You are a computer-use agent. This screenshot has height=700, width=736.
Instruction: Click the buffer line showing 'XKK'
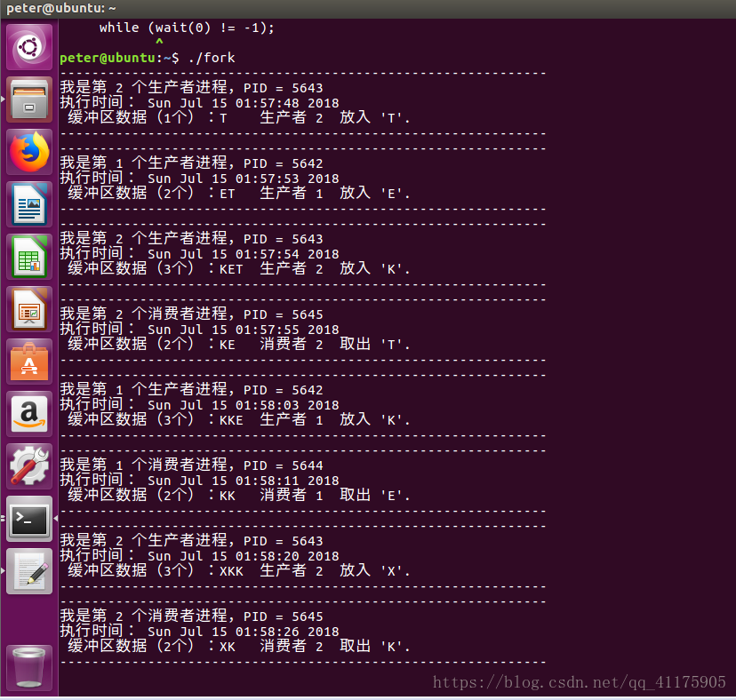pyautogui.click(x=239, y=570)
